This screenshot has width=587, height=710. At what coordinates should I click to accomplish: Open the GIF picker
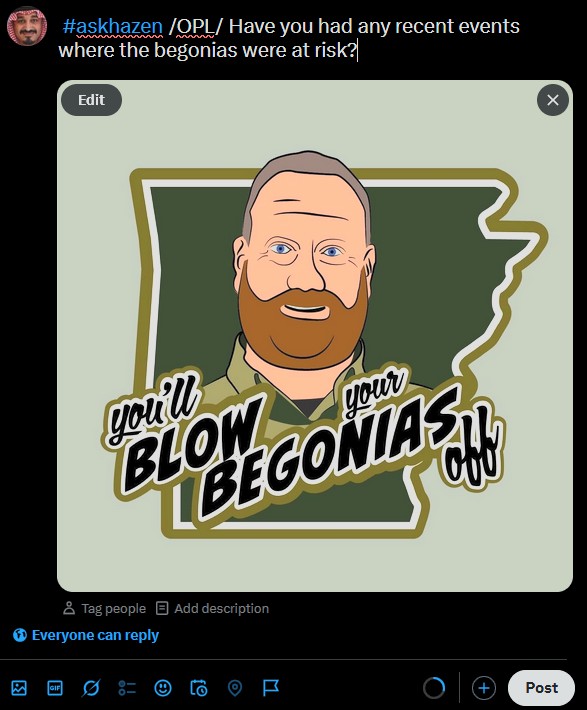(x=55, y=688)
